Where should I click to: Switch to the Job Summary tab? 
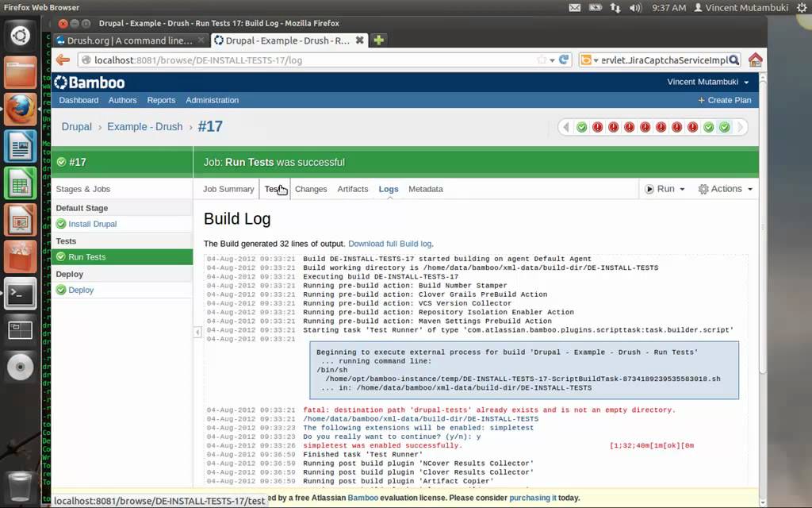point(228,189)
